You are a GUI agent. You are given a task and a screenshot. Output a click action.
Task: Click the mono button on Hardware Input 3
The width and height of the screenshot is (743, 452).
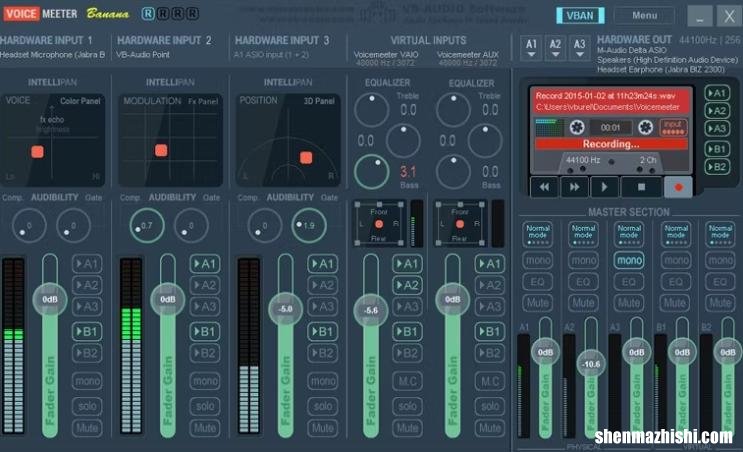coord(323,381)
